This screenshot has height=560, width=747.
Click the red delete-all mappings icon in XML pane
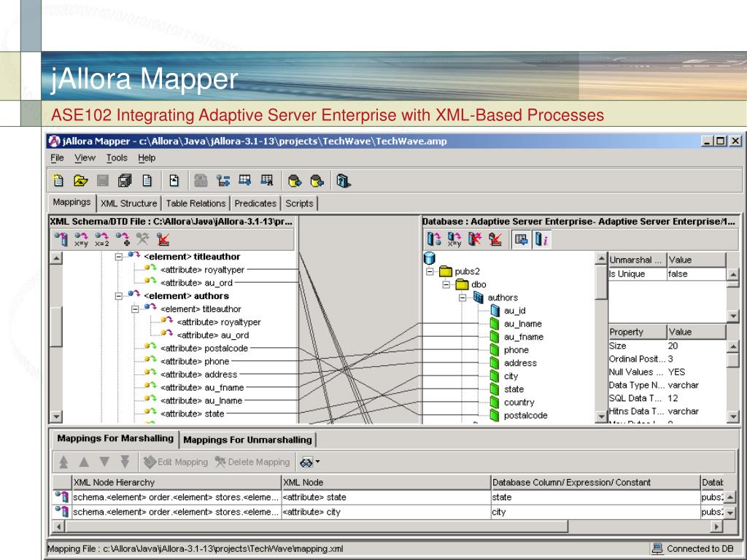(163, 239)
